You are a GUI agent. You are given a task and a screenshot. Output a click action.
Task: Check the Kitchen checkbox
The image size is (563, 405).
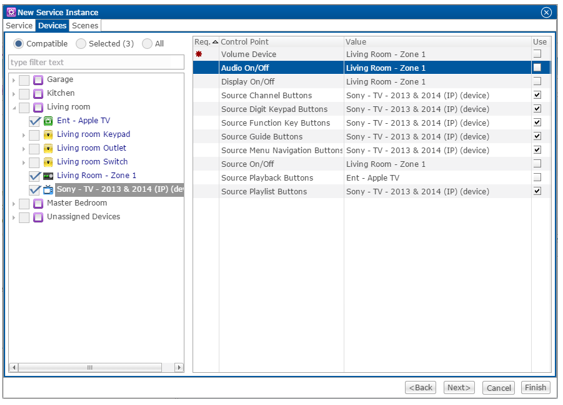(24, 94)
